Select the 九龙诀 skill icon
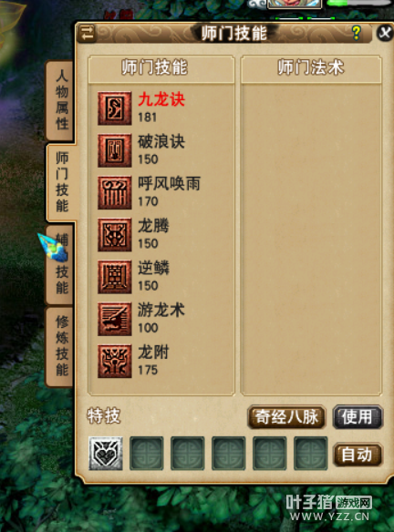394x532 pixels. click(x=115, y=108)
